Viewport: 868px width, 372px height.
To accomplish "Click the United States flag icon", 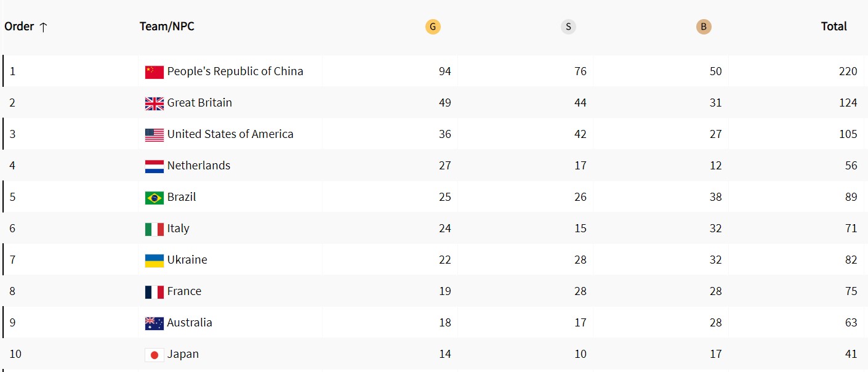I will pos(155,135).
